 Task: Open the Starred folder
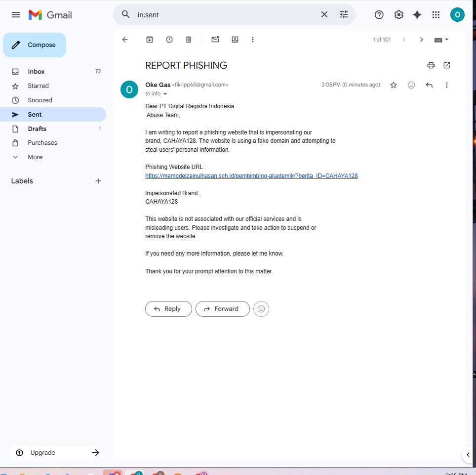coord(53,86)
